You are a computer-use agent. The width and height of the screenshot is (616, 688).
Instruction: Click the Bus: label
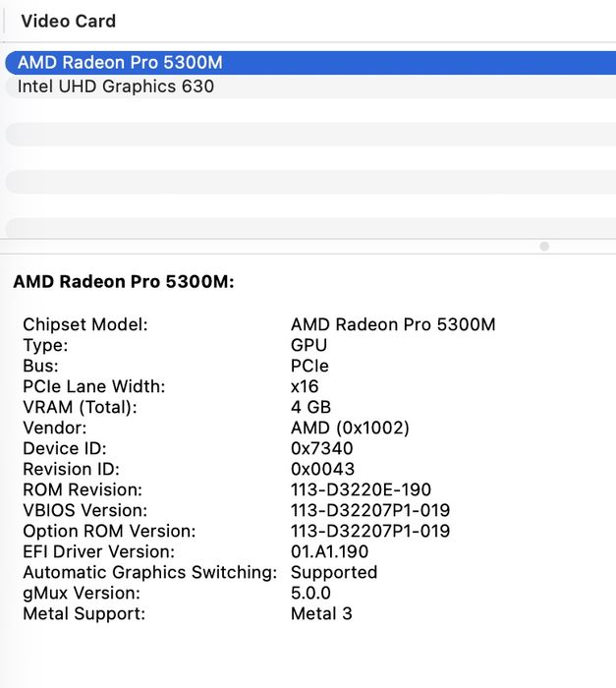pyautogui.click(x=41, y=366)
